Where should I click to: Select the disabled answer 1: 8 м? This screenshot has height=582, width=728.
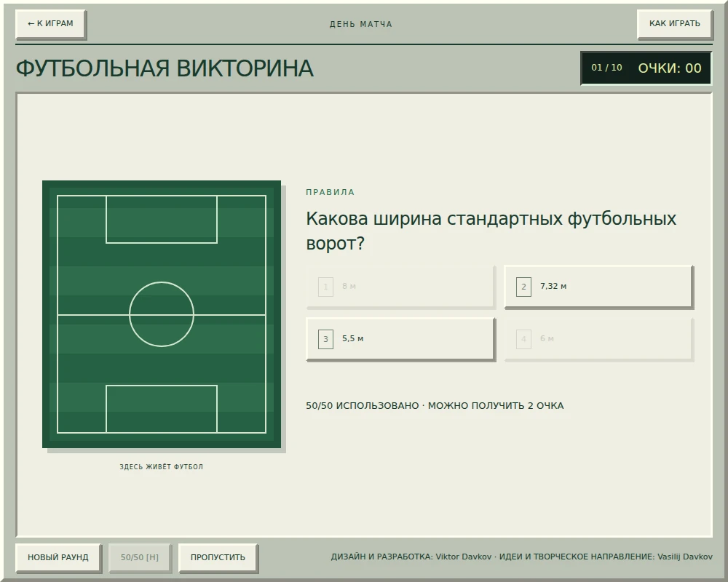click(400, 287)
